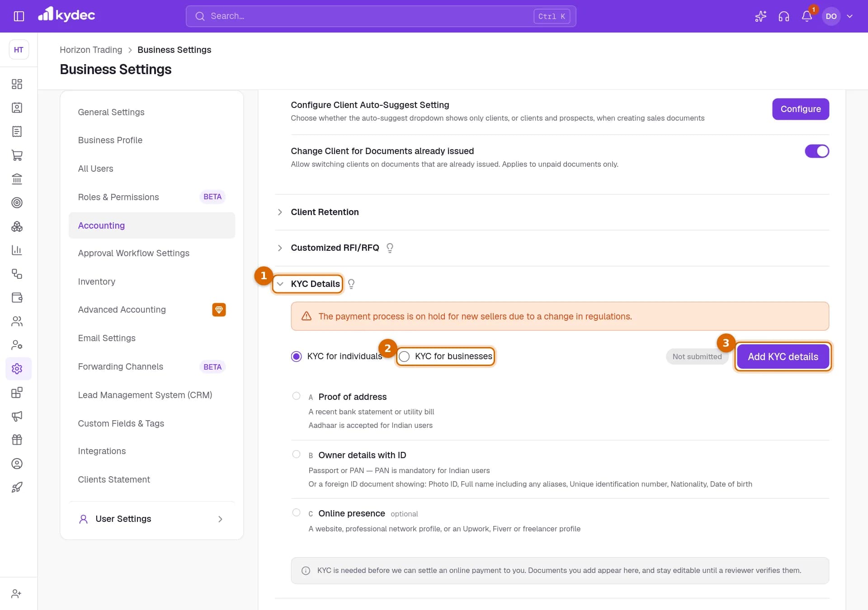
Task: Open the bank building sidebar icon
Action: coord(17,179)
